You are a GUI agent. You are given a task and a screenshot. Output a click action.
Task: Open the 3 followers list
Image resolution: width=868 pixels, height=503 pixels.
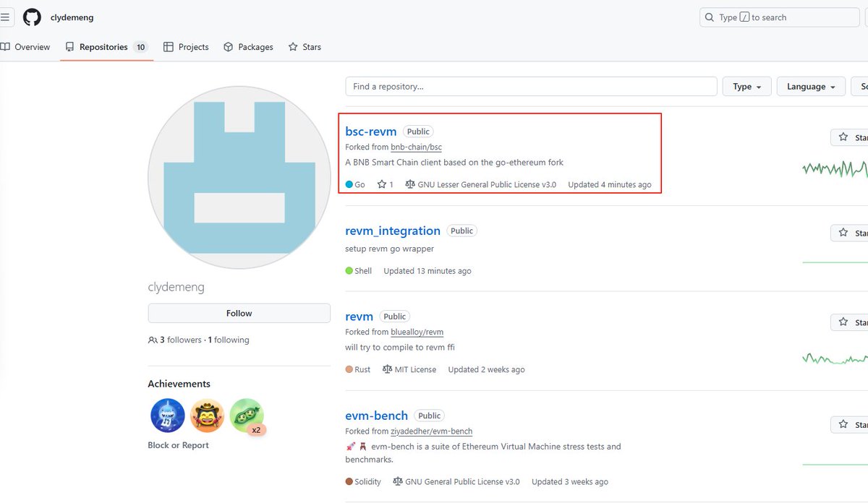point(181,340)
